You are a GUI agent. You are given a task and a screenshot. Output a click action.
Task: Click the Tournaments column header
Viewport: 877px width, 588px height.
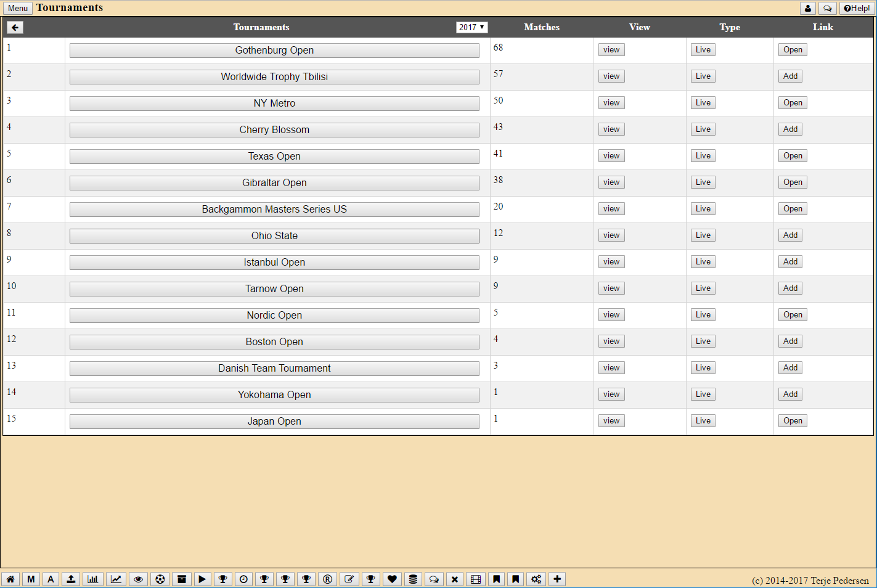pyautogui.click(x=261, y=27)
